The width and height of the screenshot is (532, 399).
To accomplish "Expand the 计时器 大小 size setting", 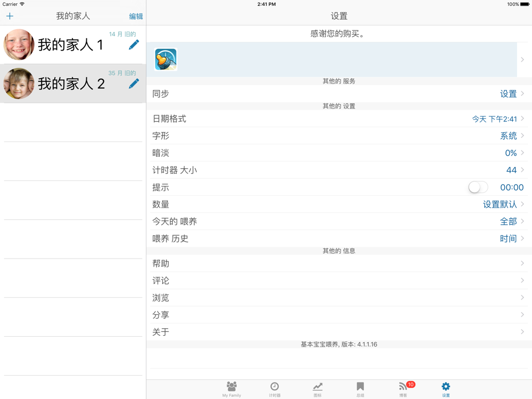I will (x=339, y=170).
